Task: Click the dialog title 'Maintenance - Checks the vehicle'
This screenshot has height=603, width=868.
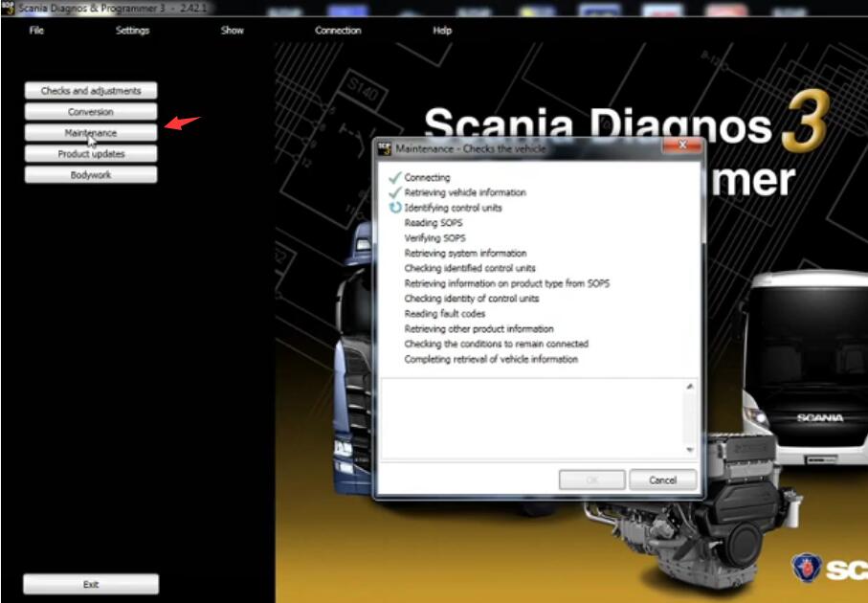Action: pos(471,149)
